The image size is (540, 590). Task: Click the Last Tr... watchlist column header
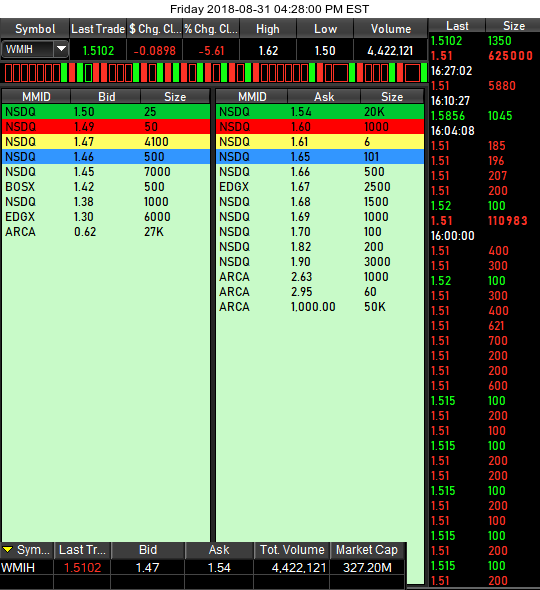point(82,550)
